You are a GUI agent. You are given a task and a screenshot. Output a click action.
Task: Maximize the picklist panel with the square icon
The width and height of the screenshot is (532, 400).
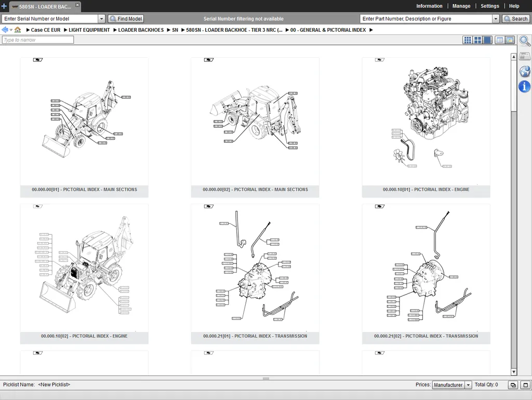point(526,385)
